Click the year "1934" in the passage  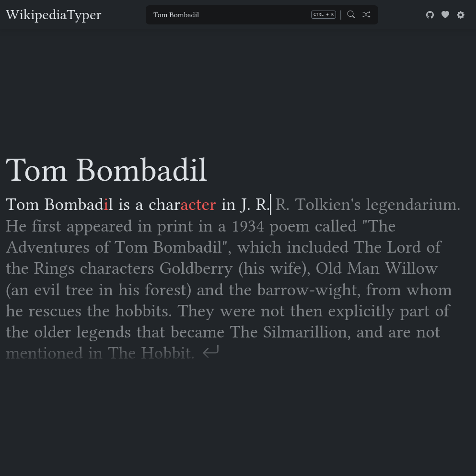[x=248, y=226]
